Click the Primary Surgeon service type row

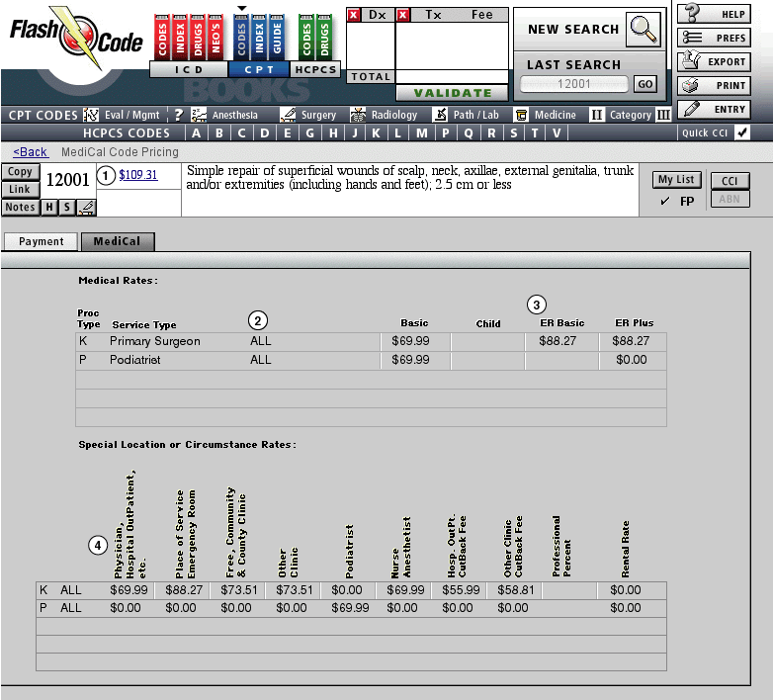pyautogui.click(x=371, y=341)
